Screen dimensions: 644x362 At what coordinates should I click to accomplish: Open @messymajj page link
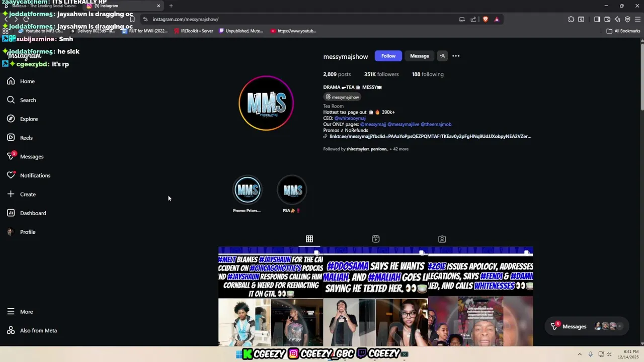(x=373, y=124)
